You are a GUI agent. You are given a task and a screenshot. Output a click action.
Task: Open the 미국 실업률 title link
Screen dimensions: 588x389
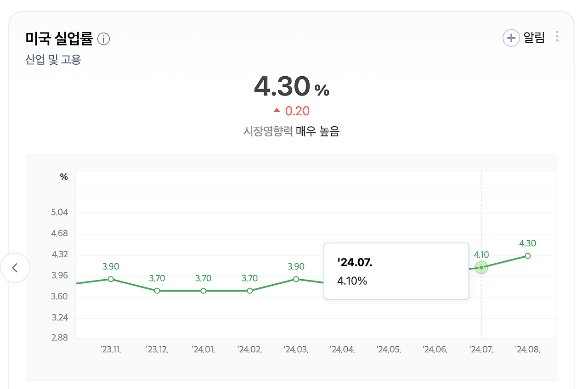tap(60, 39)
